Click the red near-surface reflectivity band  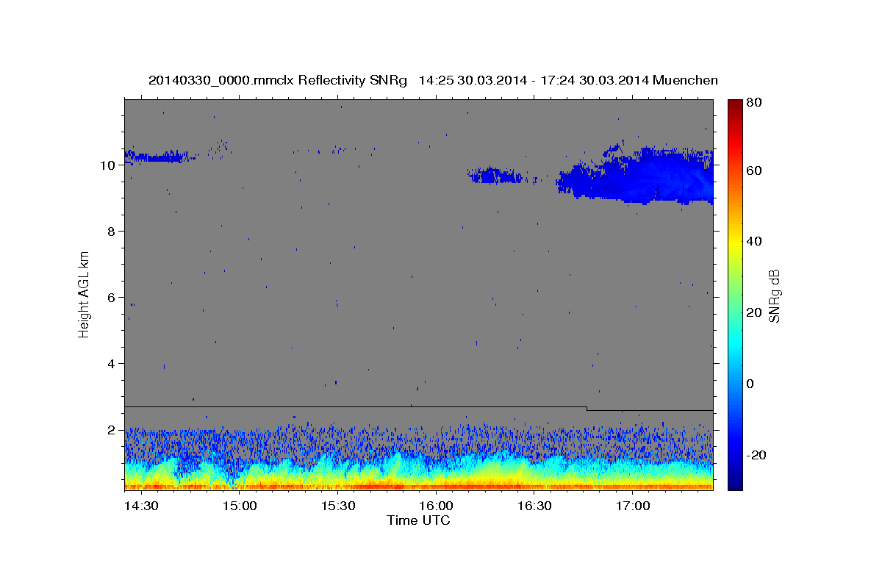(419, 486)
